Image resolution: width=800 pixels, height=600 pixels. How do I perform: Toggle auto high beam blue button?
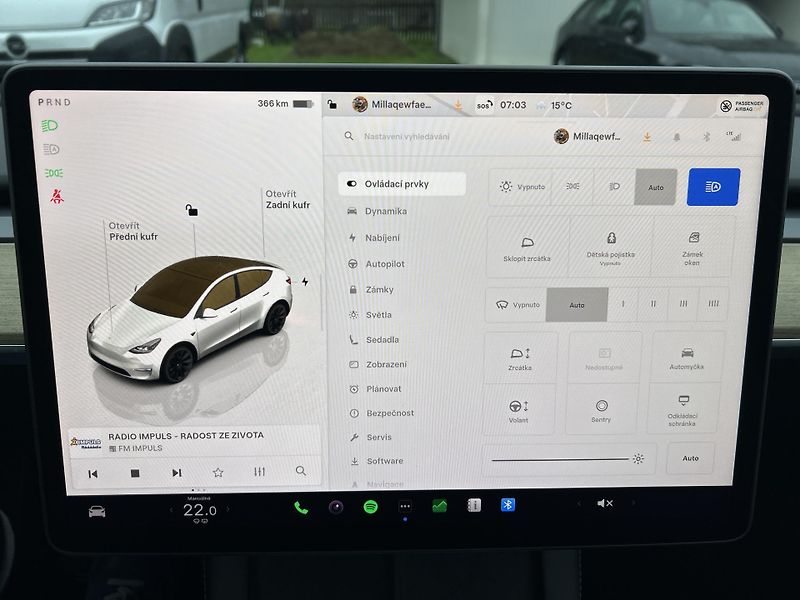(713, 187)
